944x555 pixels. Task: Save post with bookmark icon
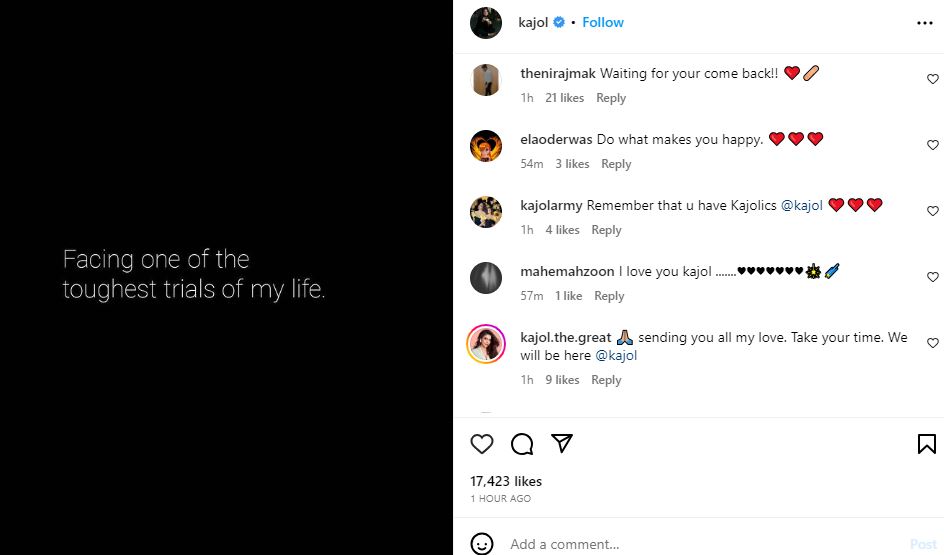[x=926, y=444]
